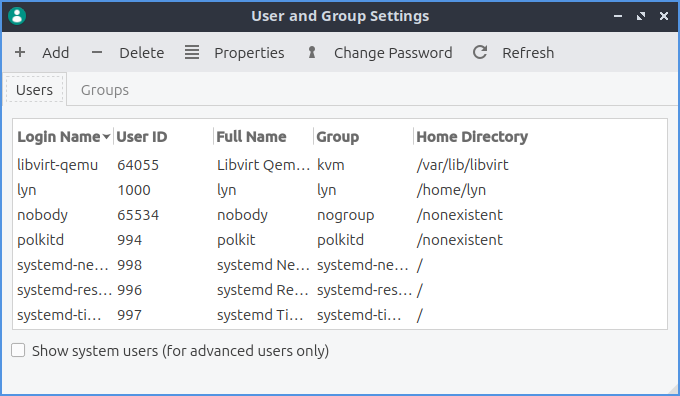Close the window with the X button

point(664,16)
